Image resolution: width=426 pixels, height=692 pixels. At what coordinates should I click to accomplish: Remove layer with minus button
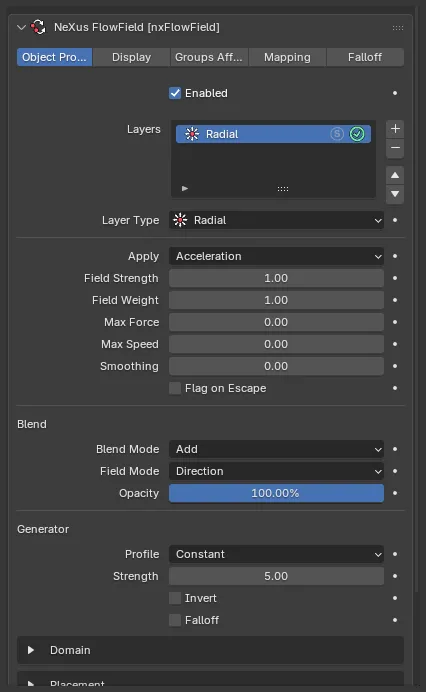point(395,148)
